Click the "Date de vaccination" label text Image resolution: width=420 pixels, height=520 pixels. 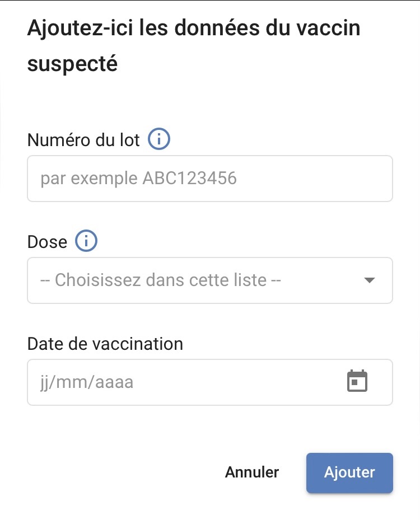tap(105, 343)
